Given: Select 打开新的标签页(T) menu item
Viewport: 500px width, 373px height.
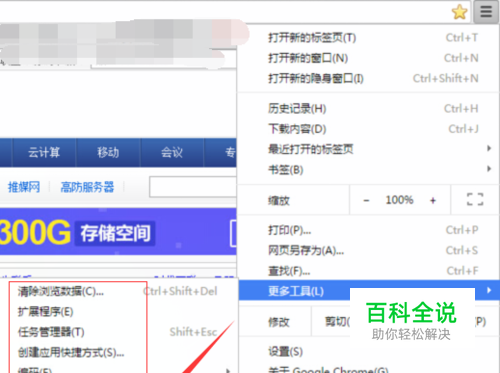Looking at the screenshot, I should pyautogui.click(x=369, y=38).
